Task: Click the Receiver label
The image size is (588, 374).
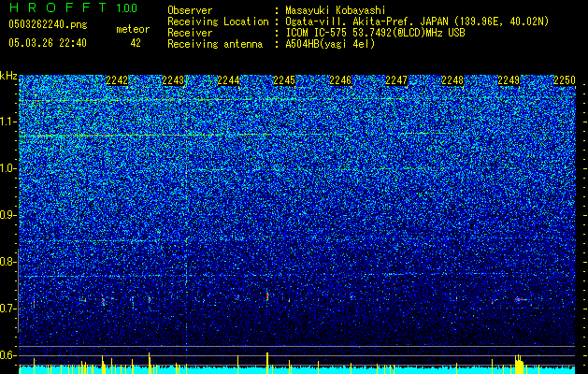Action: 190,33
